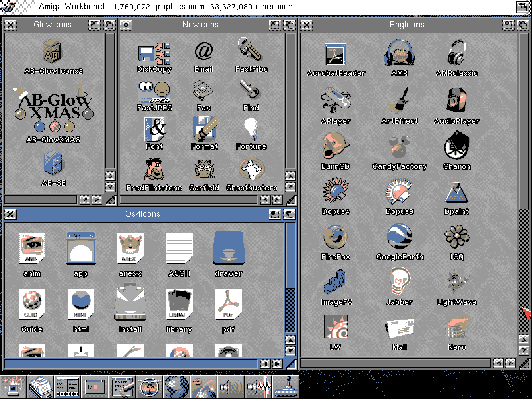This screenshot has width=532, height=399.
Task: Click the html file icon
Action: [x=80, y=305]
